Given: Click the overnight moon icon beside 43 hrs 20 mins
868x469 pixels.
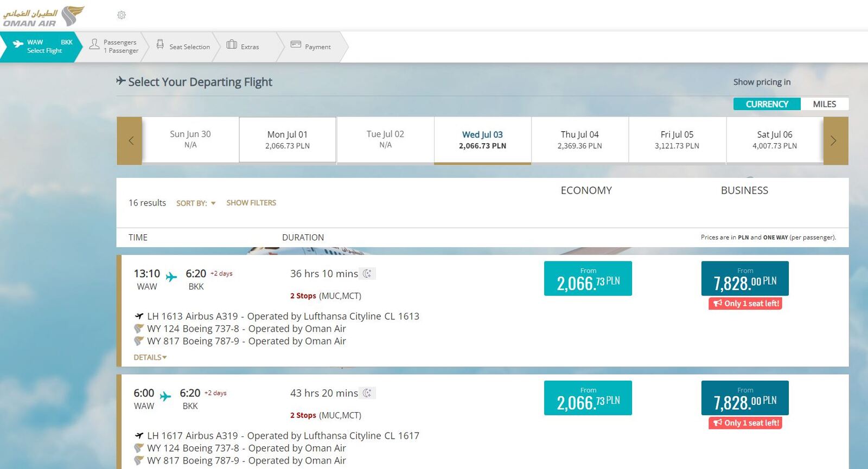Looking at the screenshot, I should click(368, 393).
